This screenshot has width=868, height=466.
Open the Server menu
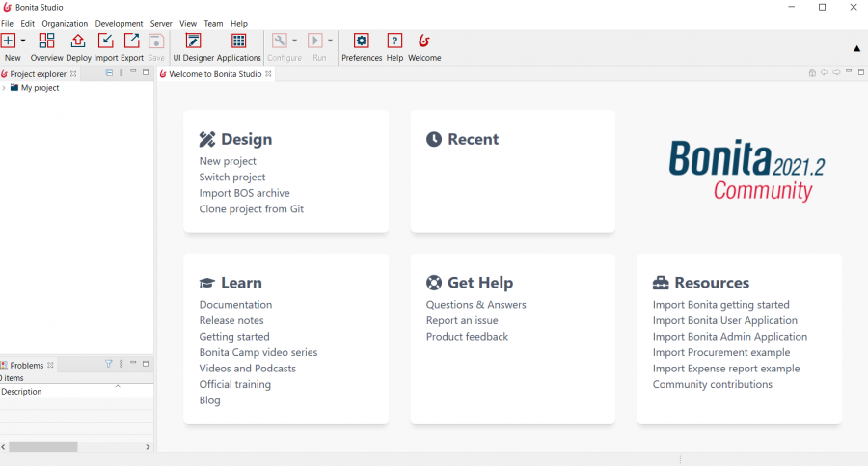[x=161, y=24]
